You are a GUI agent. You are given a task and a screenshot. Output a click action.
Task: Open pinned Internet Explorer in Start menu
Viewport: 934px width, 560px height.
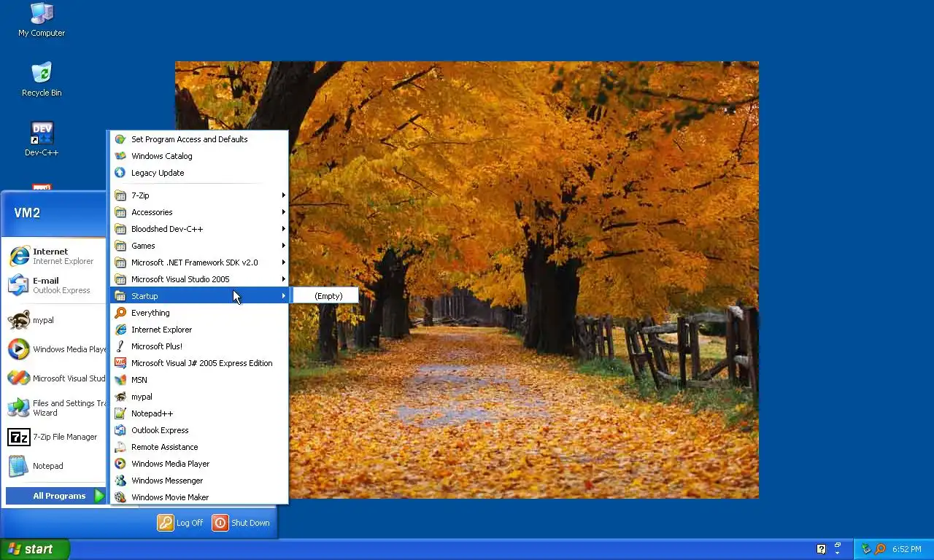55,256
